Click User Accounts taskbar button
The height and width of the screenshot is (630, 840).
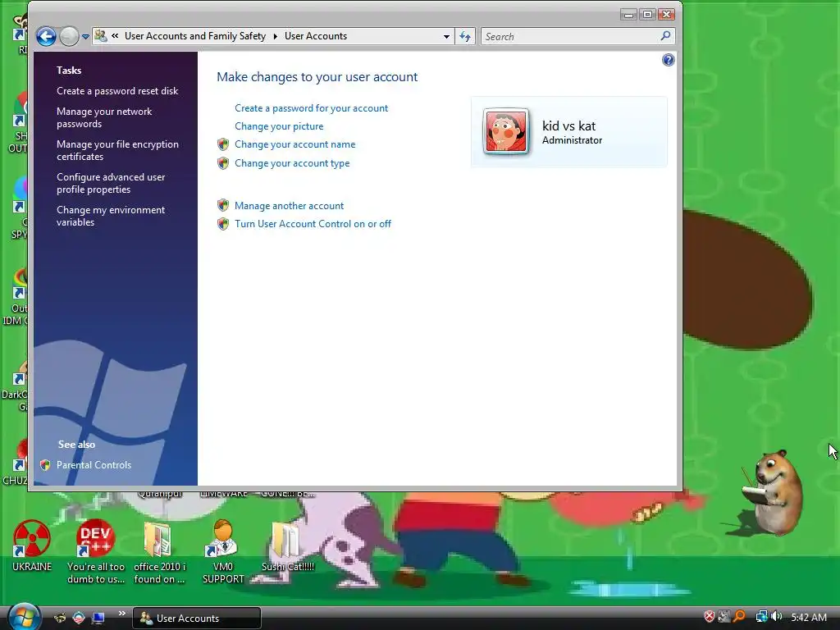click(x=197, y=619)
